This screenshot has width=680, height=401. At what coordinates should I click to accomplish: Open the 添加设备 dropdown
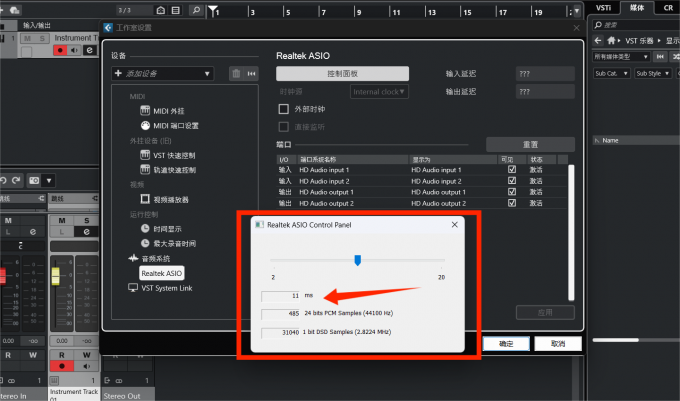163,74
